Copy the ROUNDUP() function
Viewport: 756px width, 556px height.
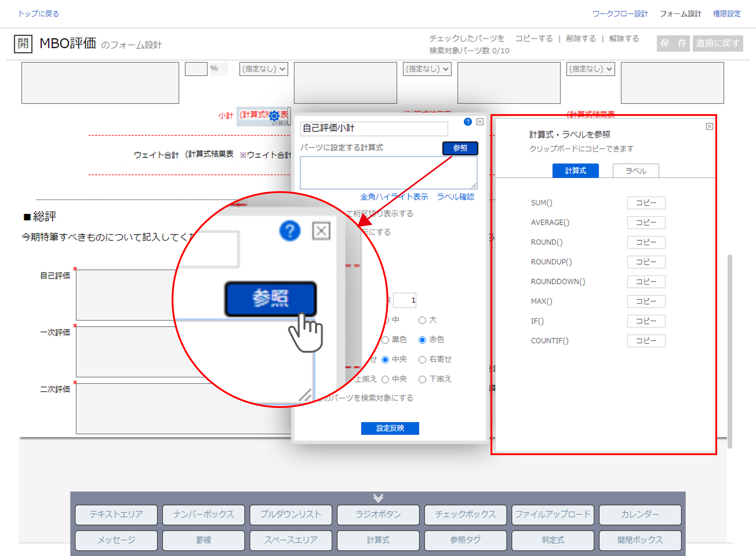point(646,262)
